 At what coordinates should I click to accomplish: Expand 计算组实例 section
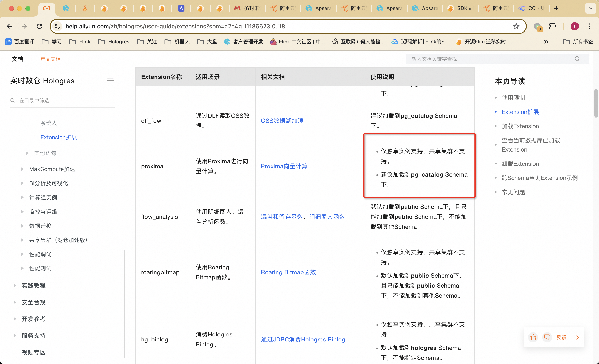(x=22, y=197)
